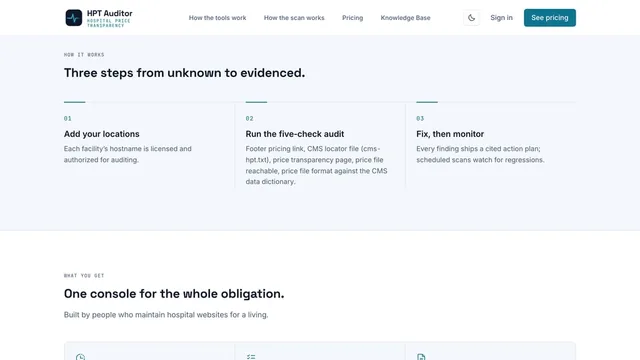The width and height of the screenshot is (640, 360).
Task: Click the HPT Auditor pulse logo icon
Action: [73, 18]
